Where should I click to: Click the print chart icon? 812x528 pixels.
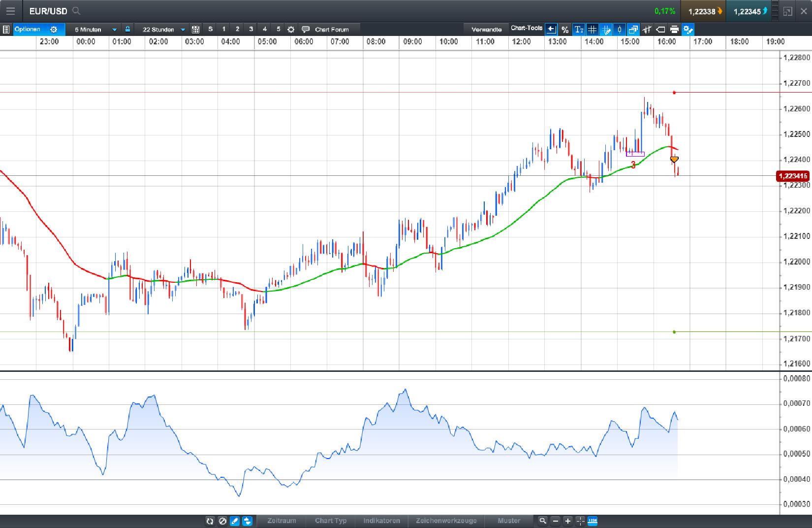[674, 29]
